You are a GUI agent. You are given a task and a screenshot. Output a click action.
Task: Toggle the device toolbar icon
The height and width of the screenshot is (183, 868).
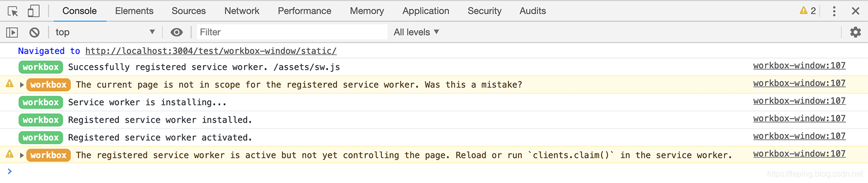pyautogui.click(x=33, y=11)
